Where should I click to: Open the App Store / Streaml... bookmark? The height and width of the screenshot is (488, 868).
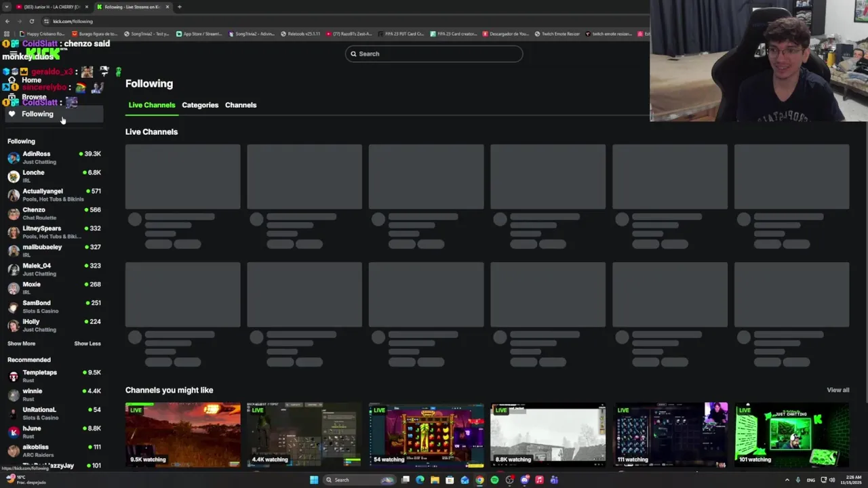coord(199,33)
